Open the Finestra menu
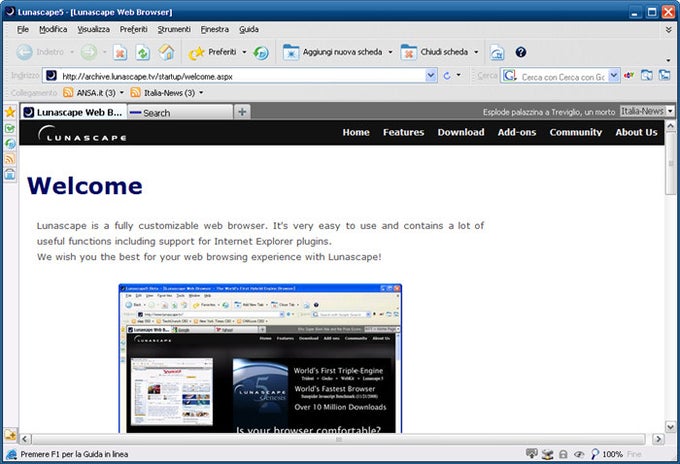680x464 pixels. (215, 29)
